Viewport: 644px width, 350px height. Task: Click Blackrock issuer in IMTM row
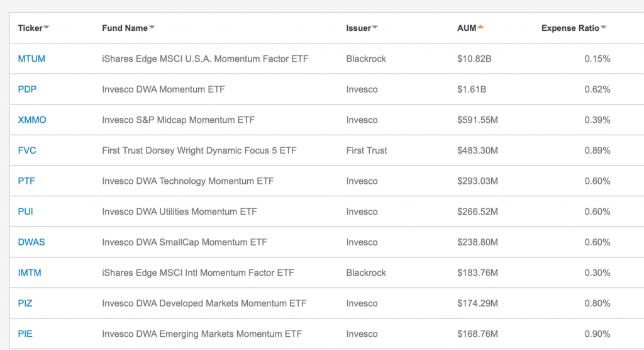tap(366, 273)
